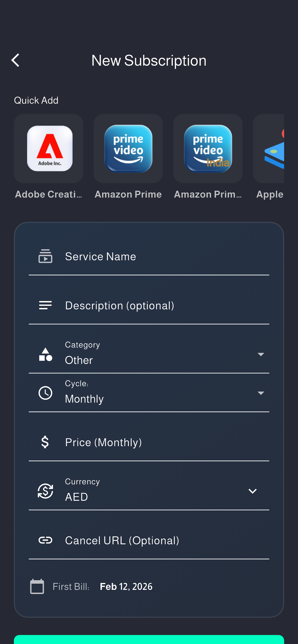Tap the green button at the bottom
The width and height of the screenshot is (298, 644).
(x=149, y=639)
